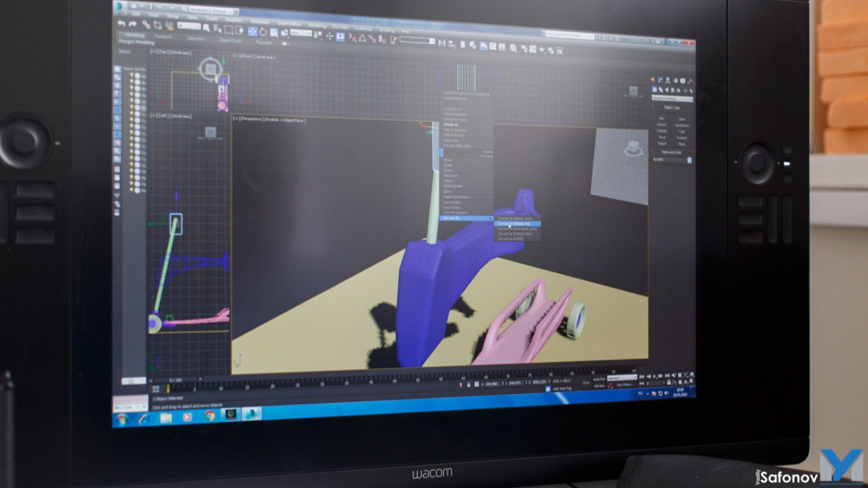Toggle the selection lock icon in the status bar
Viewport: 868px width, 488px height.
tap(469, 385)
